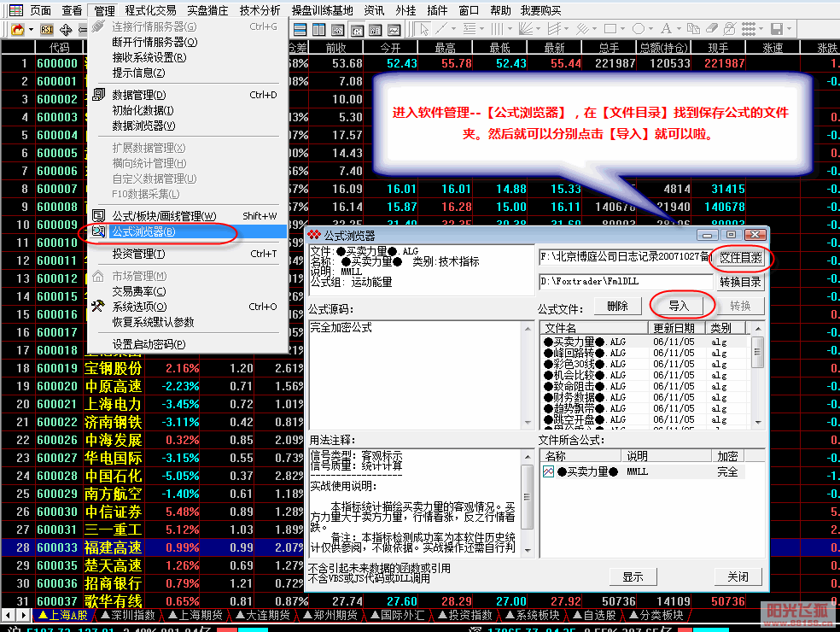Viewport: 840px width, 632px height.
Task: Select the fan lines drawing tool
Action: [526, 28]
